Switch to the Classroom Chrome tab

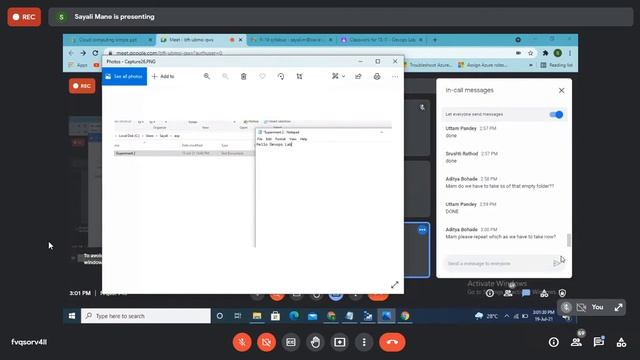point(382,40)
